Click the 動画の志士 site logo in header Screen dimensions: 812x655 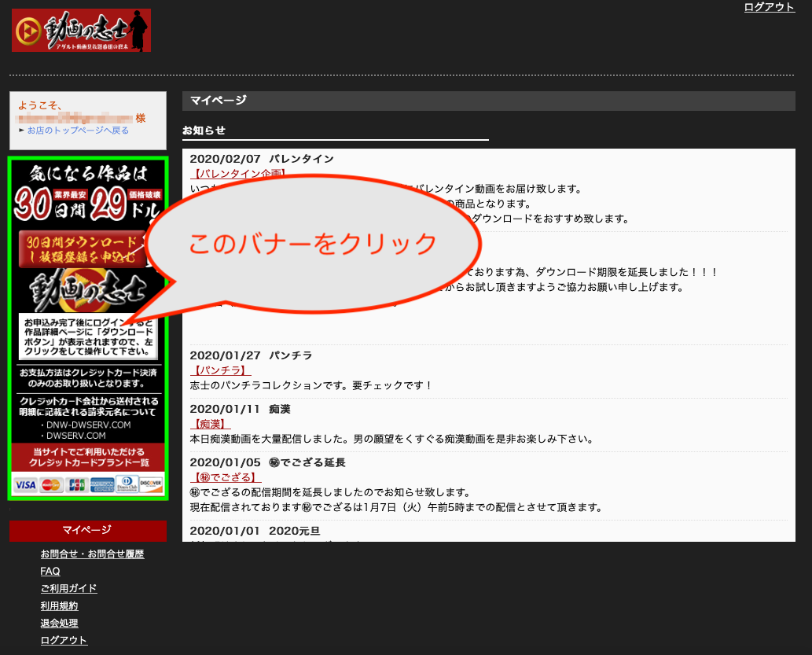tap(81, 31)
